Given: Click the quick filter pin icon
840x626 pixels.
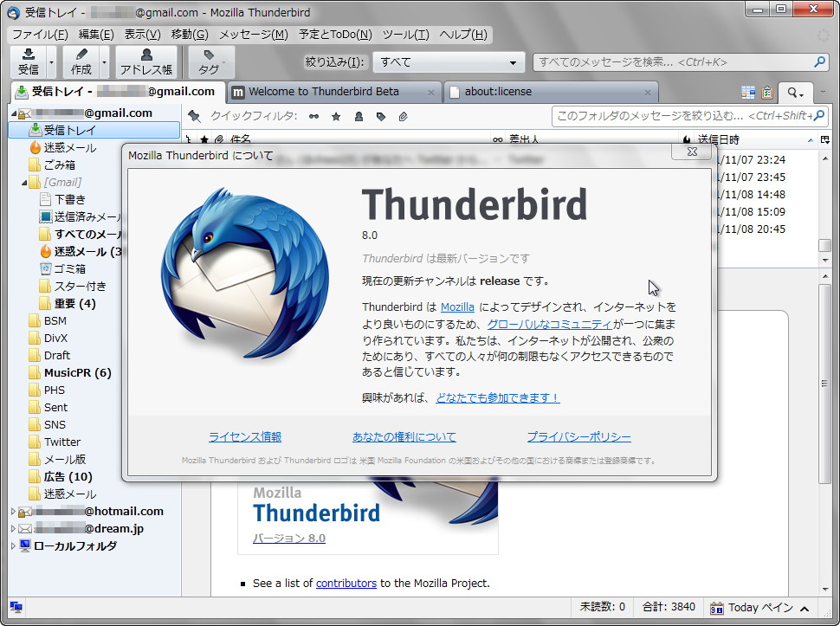Looking at the screenshot, I should [x=195, y=115].
